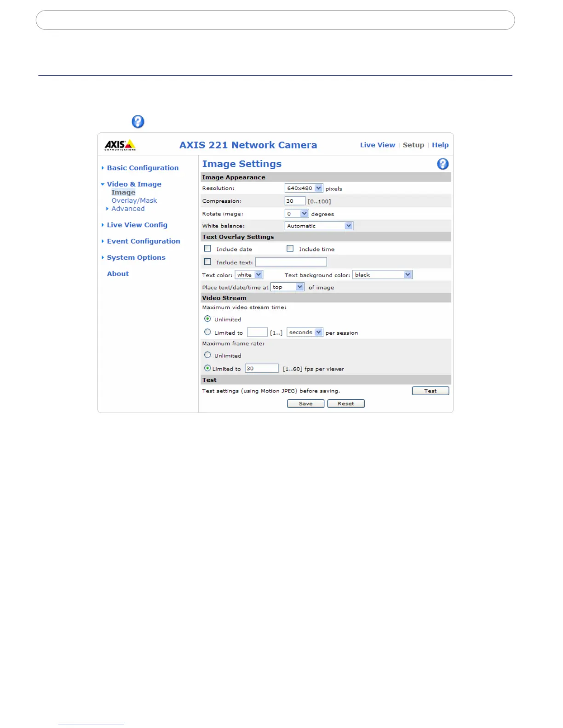Expand the Basic Configuration menu
Image resolution: width=563 pixels, height=728 pixels.
(143, 168)
